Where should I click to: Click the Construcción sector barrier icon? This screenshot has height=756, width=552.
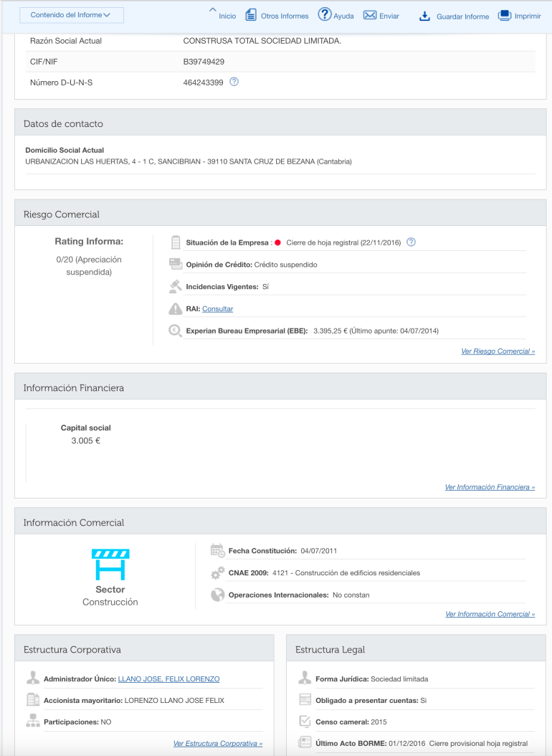110,564
